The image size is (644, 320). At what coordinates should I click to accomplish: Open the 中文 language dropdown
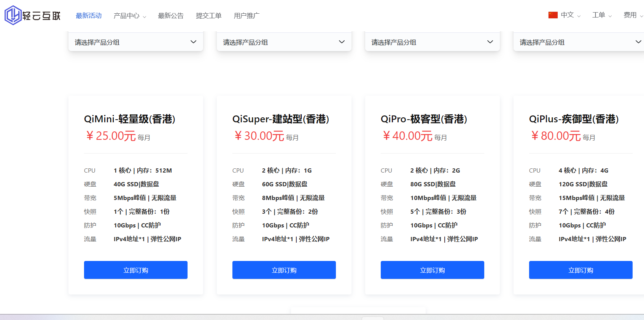point(571,15)
